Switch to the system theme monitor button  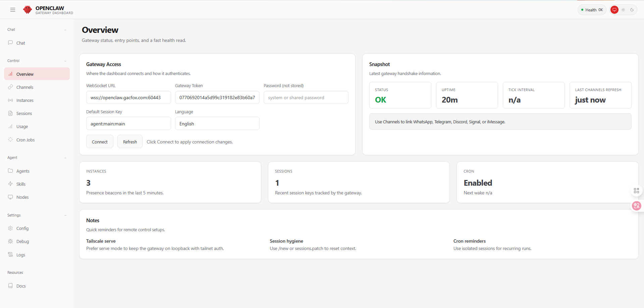tap(614, 10)
